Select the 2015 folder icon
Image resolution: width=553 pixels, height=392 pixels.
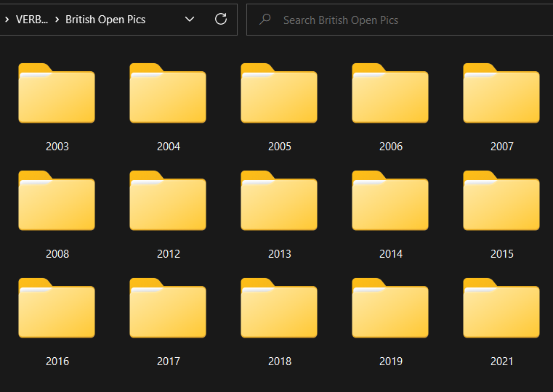tap(501, 200)
